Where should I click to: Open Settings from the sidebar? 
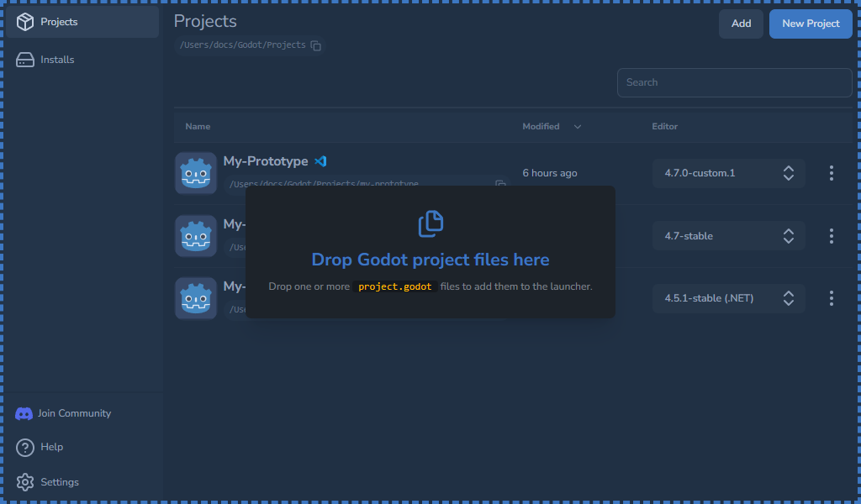[x=47, y=482]
